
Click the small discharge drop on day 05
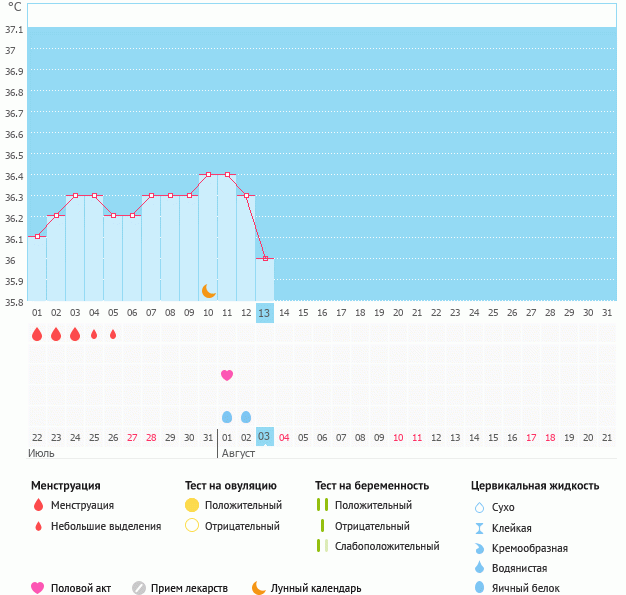113,334
